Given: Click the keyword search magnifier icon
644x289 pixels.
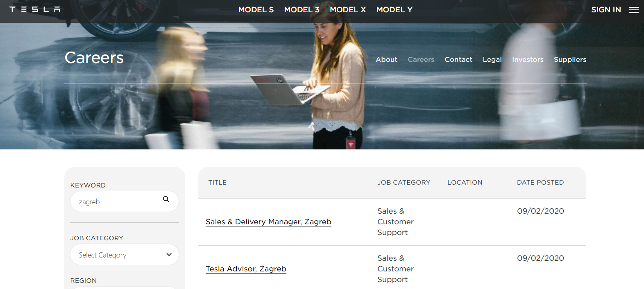Looking at the screenshot, I should pyautogui.click(x=166, y=199).
